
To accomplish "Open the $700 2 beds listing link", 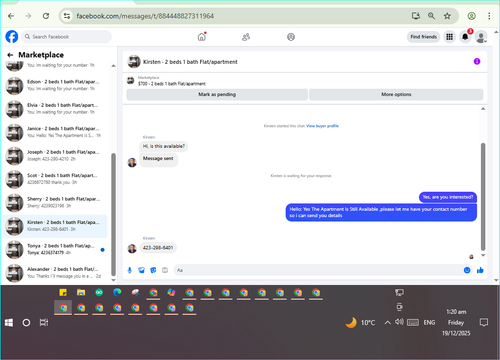I will click(172, 84).
